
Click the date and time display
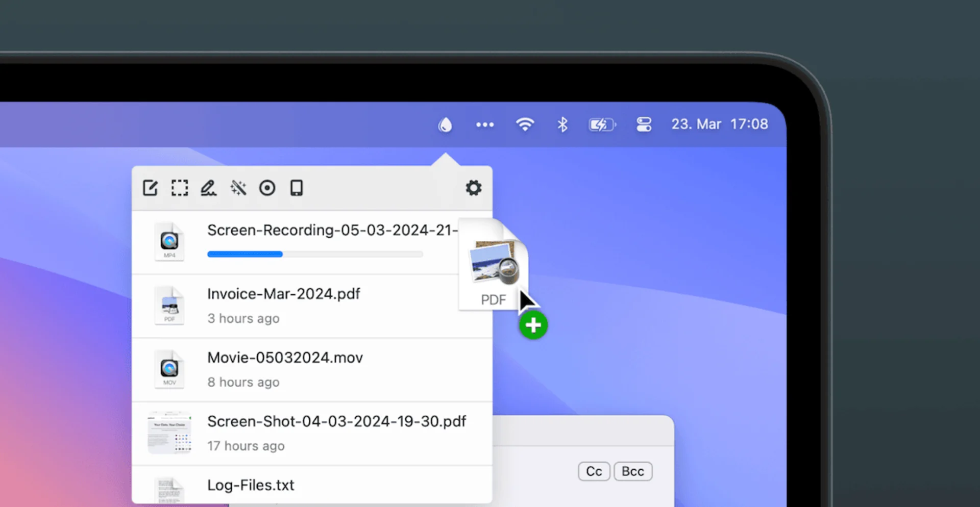[720, 124]
